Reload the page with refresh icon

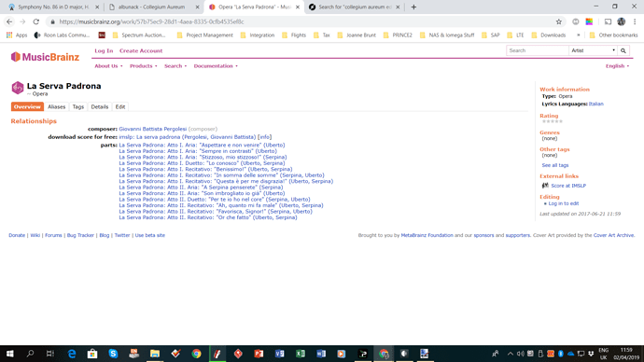coord(36,21)
